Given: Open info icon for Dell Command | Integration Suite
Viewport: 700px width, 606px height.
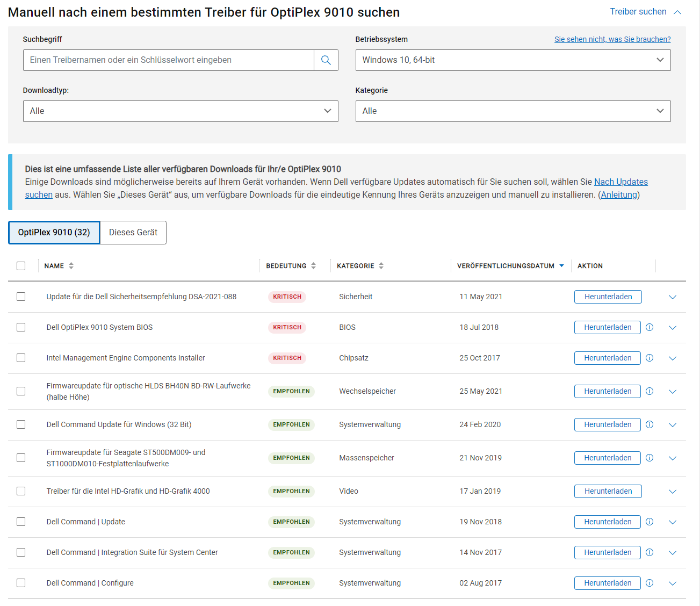Looking at the screenshot, I should click(650, 552).
